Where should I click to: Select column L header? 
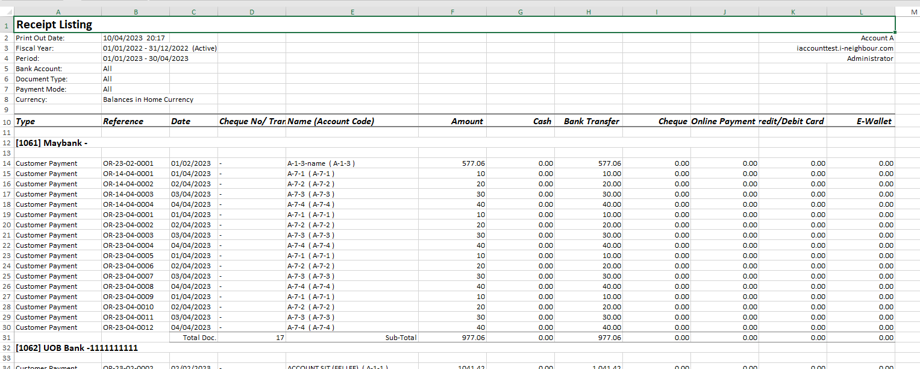(861, 12)
